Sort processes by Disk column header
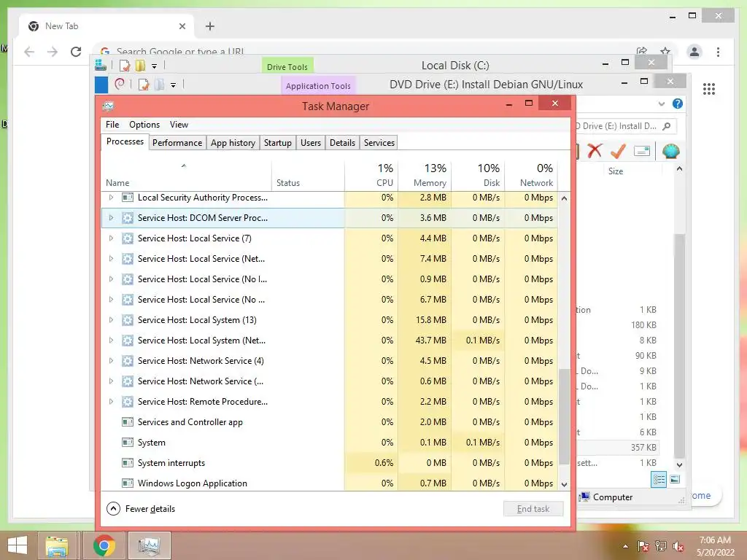The image size is (747, 560). click(x=479, y=175)
